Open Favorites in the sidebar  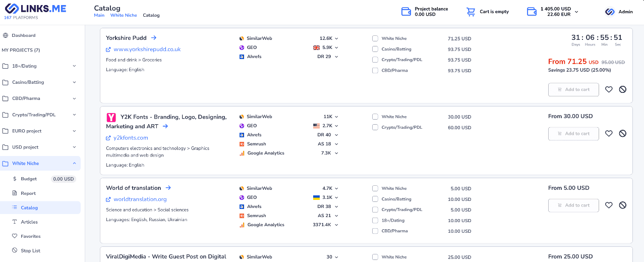click(30, 236)
